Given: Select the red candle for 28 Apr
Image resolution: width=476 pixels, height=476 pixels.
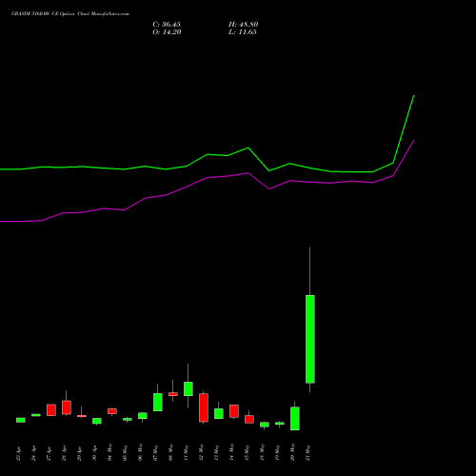Looking at the screenshot, I should [x=67, y=407].
